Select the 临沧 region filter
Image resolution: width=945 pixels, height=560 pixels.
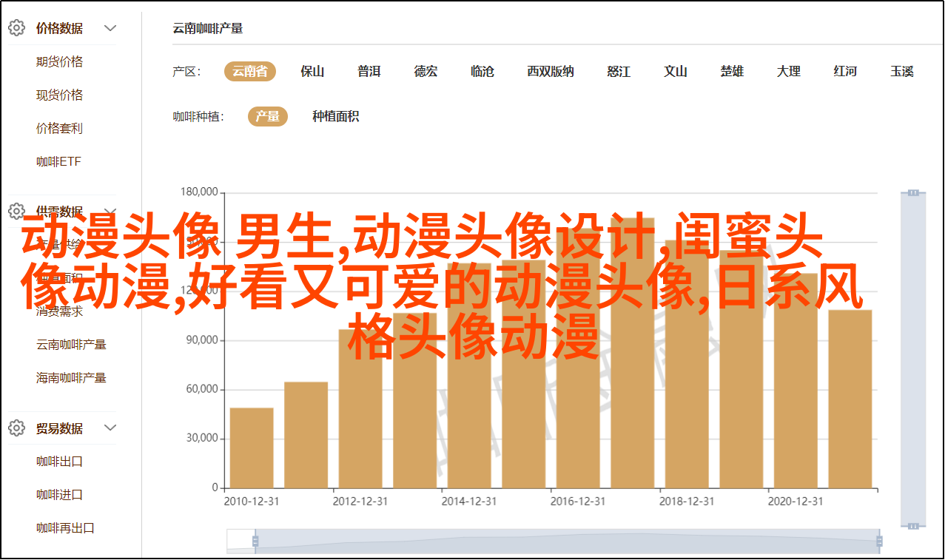[482, 72]
